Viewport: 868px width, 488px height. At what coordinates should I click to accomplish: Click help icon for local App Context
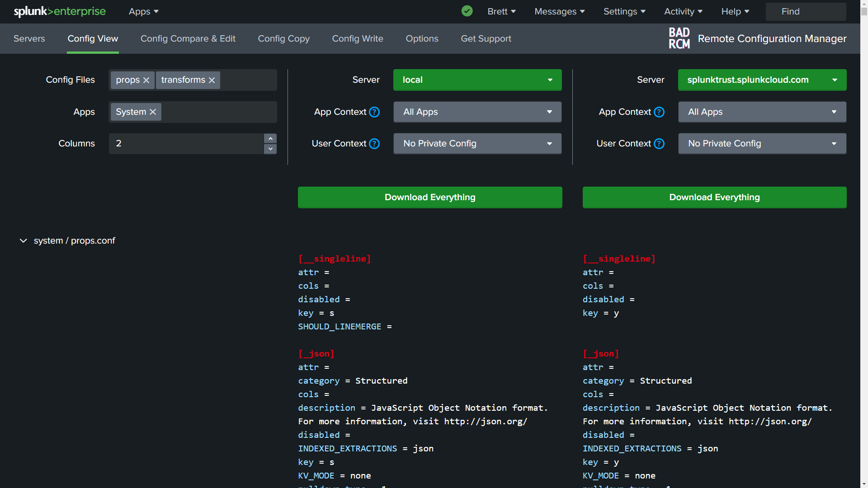pyautogui.click(x=374, y=112)
